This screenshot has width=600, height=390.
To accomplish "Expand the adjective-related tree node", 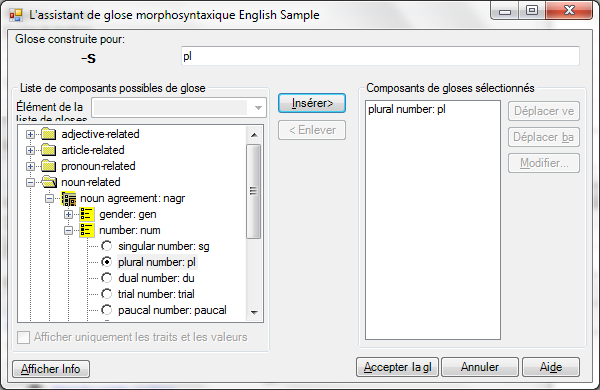I will point(30,134).
